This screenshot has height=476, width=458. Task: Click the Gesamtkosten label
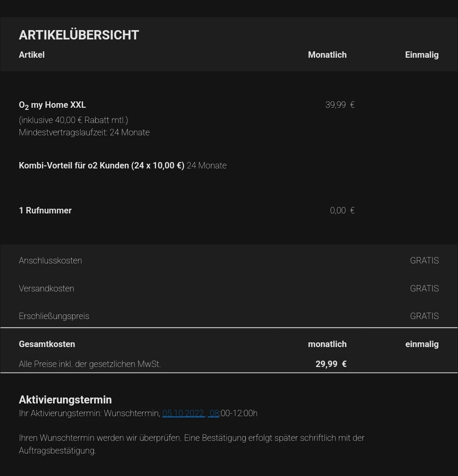47,344
